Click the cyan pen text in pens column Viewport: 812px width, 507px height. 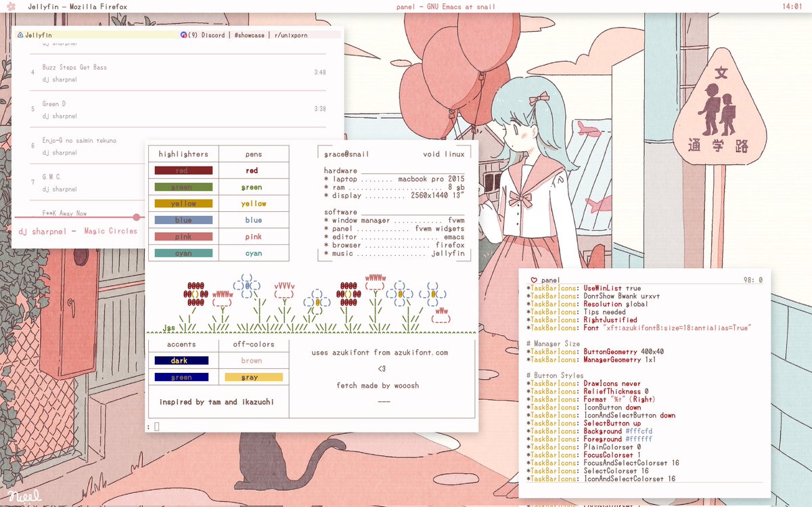(254, 253)
